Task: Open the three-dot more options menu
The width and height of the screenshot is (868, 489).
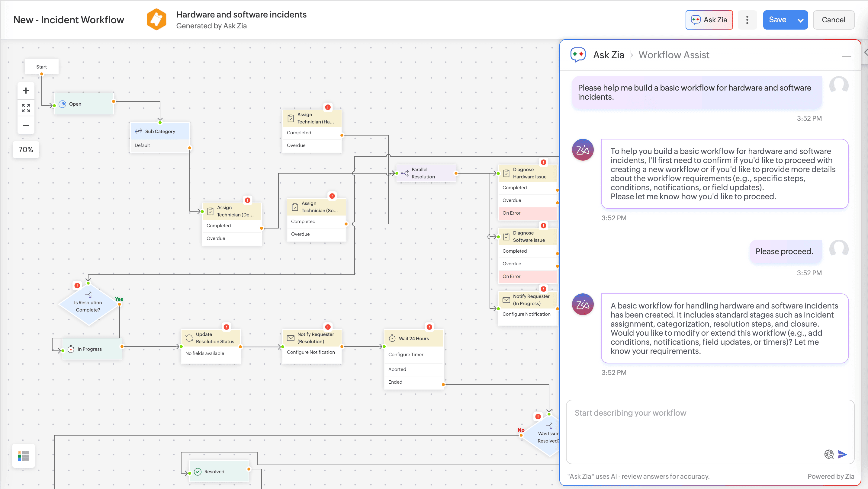Action: tap(747, 20)
